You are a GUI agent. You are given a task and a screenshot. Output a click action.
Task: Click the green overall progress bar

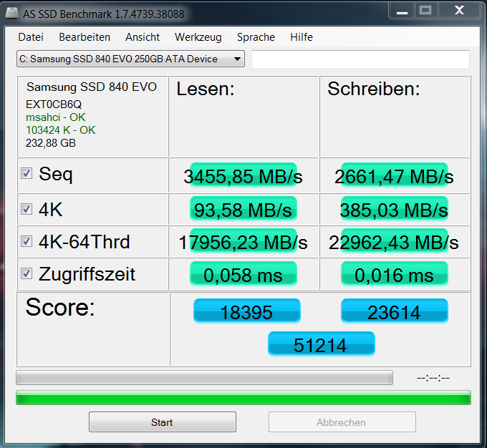243,398
